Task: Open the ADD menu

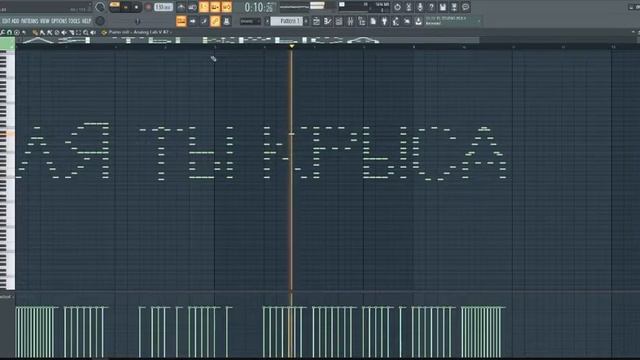Action: pos(15,21)
